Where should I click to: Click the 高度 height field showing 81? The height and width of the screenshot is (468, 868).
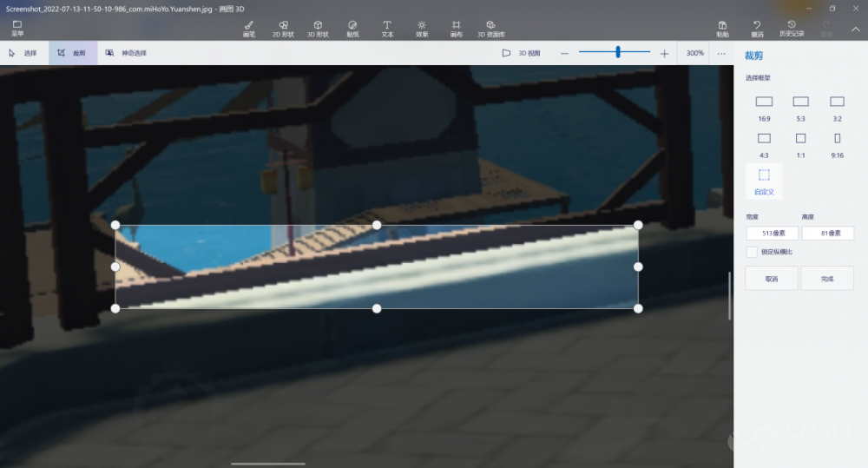828,234
